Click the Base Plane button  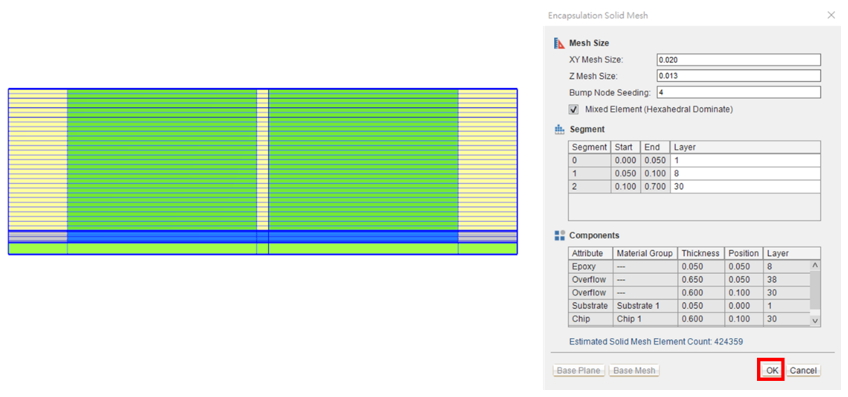(579, 370)
